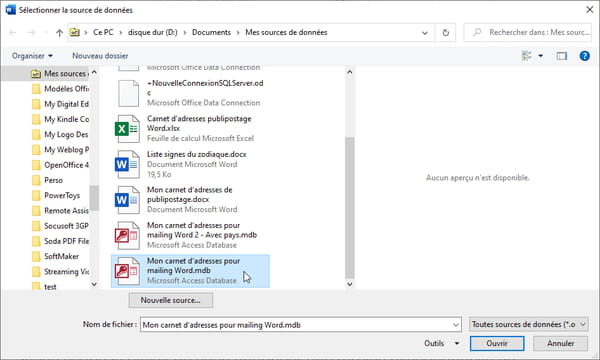Select mailing Word 2 - Avec pays.mdb name

click(x=202, y=230)
